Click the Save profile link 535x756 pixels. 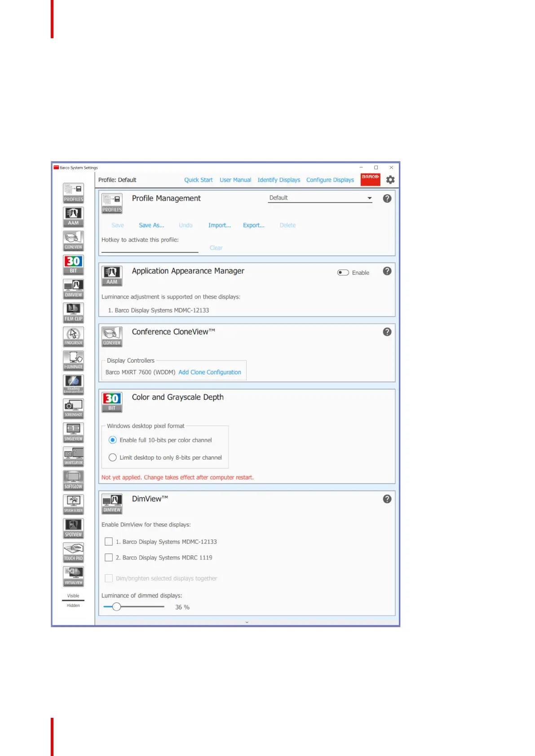pos(118,225)
